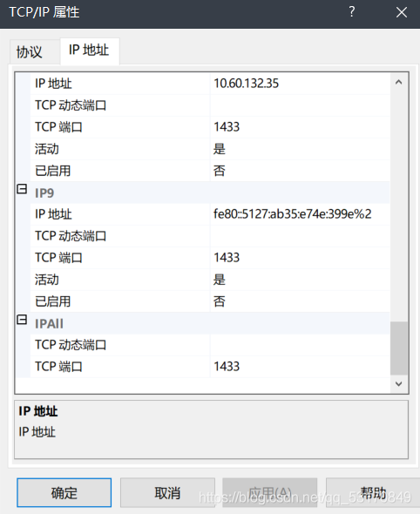Image resolution: width=420 pixels, height=514 pixels.
Task: Open the 已启用 value above IP9
Action: click(x=300, y=171)
